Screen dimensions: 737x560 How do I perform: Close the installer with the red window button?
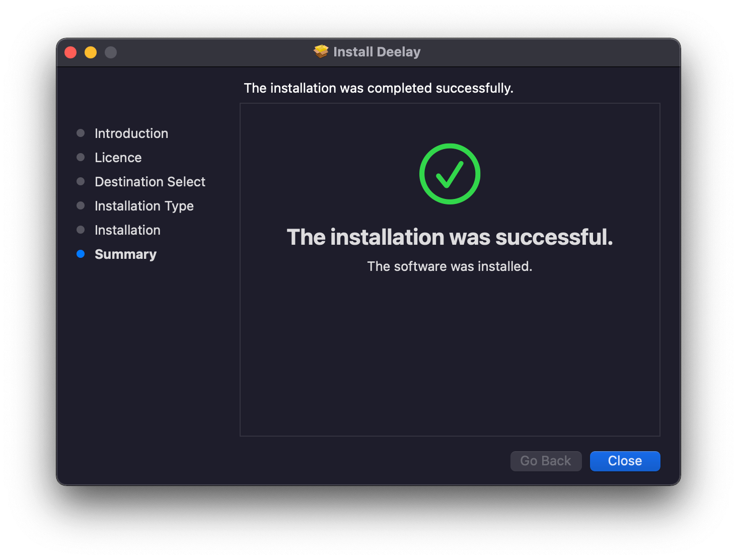tap(70, 52)
